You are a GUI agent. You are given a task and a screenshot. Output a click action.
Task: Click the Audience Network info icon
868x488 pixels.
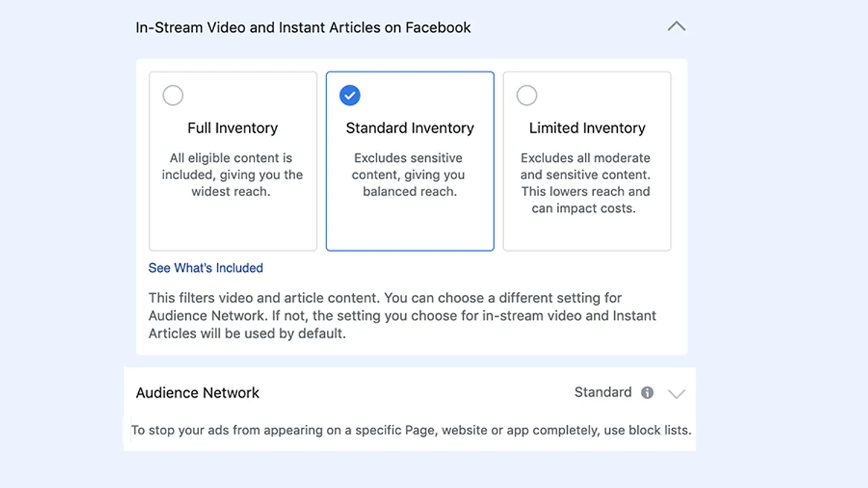pos(647,393)
